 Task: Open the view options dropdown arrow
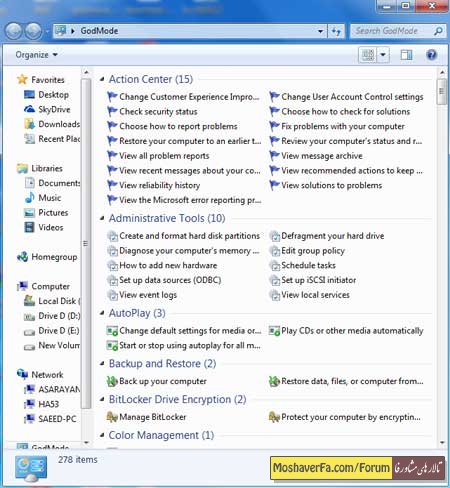pos(383,55)
